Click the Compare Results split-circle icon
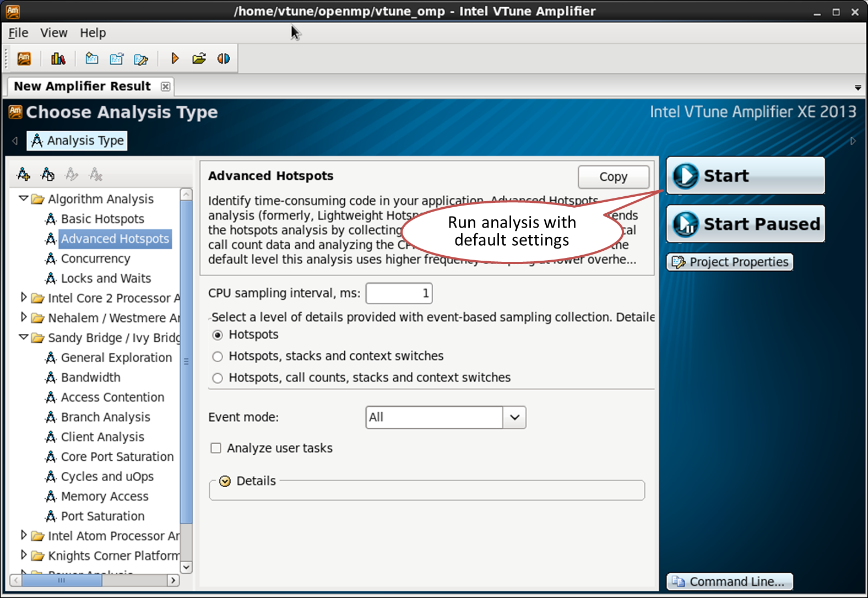This screenshot has width=868, height=598. tap(224, 58)
